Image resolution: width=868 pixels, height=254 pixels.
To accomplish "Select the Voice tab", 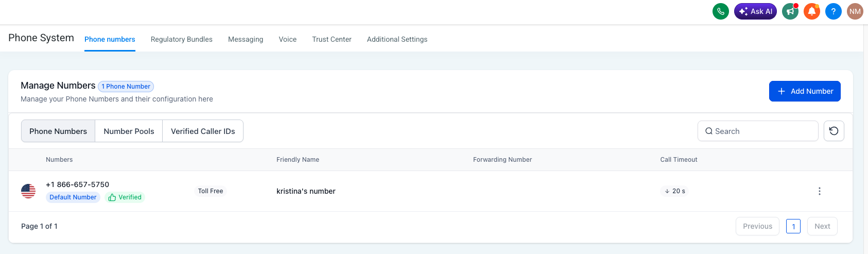I will coord(288,39).
